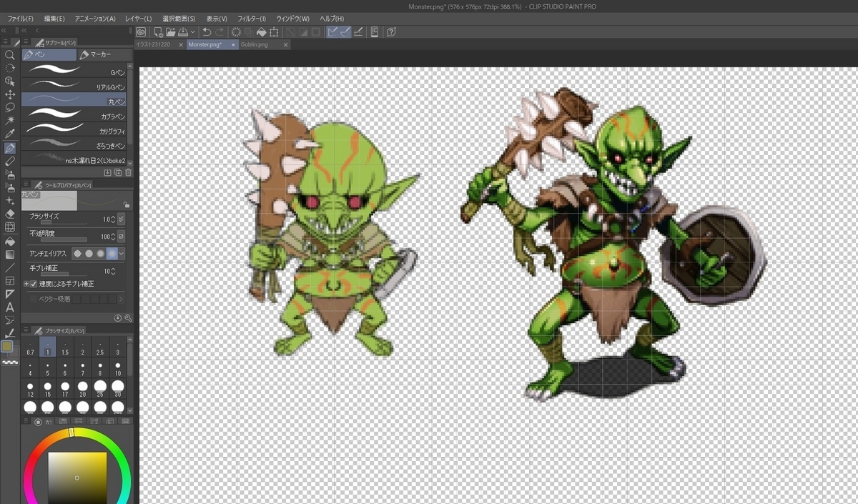
Task: Select the Move layer tool
Action: pyautogui.click(x=10, y=94)
